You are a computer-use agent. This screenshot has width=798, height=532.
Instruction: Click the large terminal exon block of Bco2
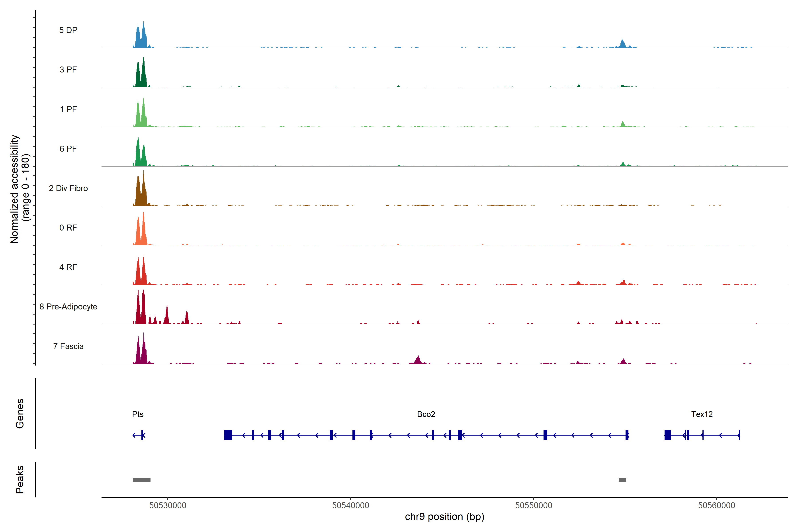228,435
